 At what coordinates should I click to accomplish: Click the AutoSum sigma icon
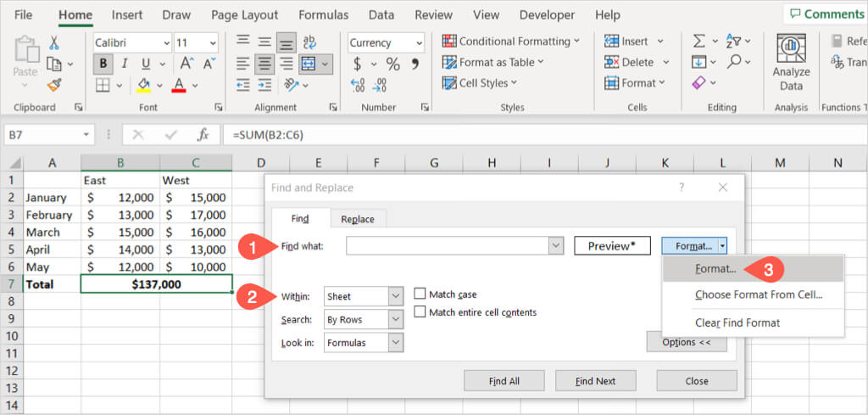pyautogui.click(x=699, y=42)
